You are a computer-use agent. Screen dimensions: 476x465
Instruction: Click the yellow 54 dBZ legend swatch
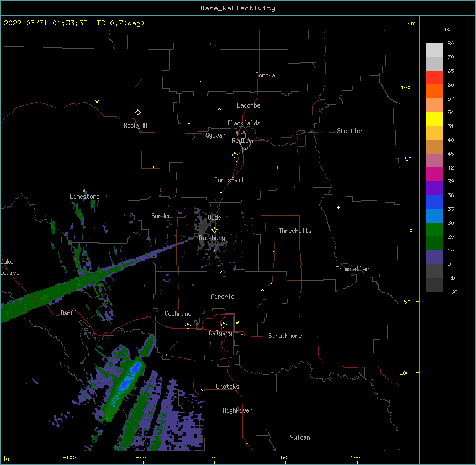coord(434,119)
